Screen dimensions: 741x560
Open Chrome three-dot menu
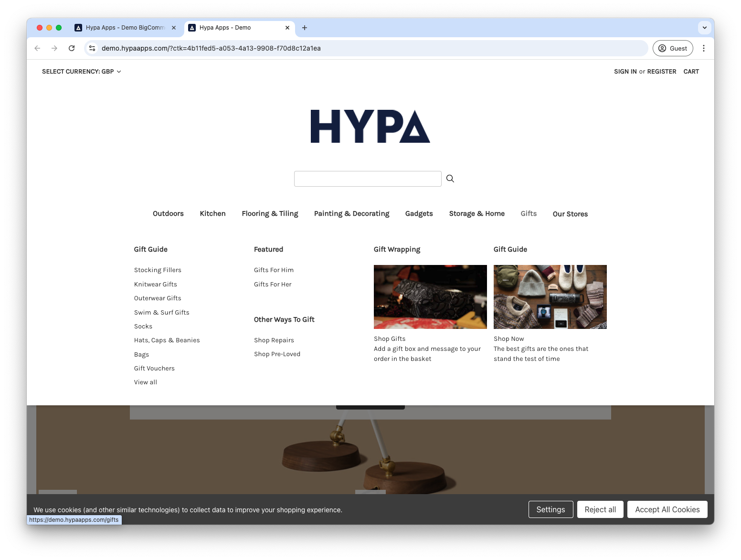click(704, 48)
